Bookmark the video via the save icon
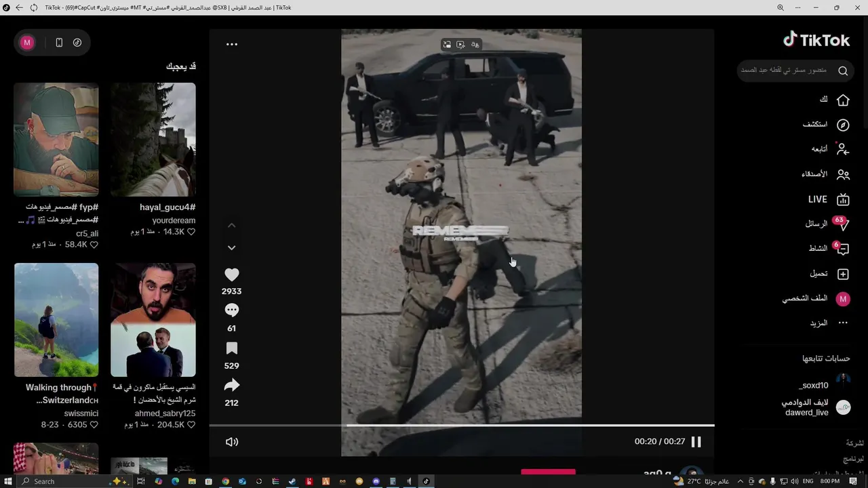868x488 pixels. (x=232, y=348)
